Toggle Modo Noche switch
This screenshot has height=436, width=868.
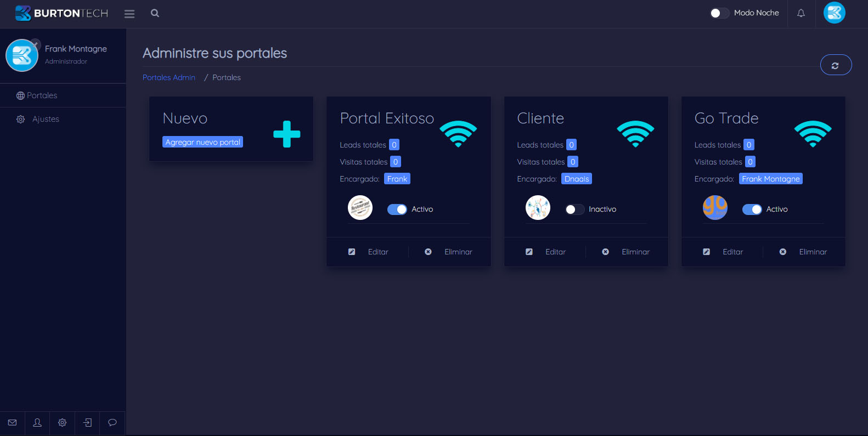[x=719, y=13]
